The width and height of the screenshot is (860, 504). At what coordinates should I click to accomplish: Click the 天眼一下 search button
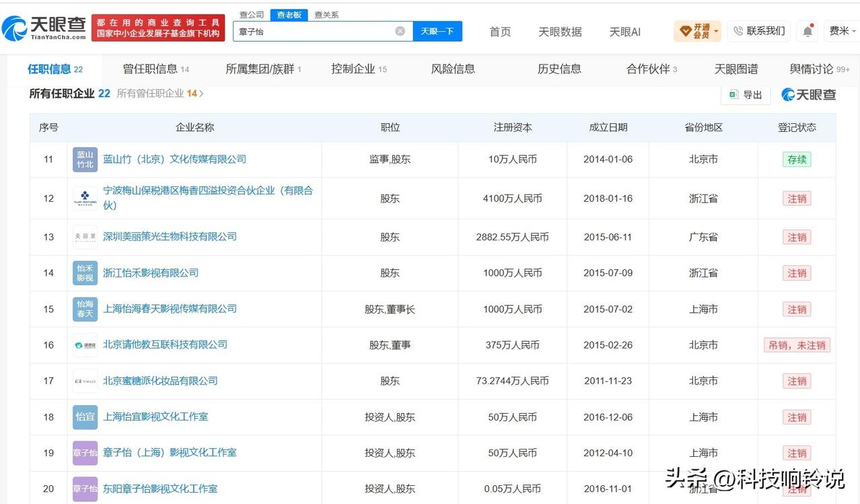coord(437,31)
